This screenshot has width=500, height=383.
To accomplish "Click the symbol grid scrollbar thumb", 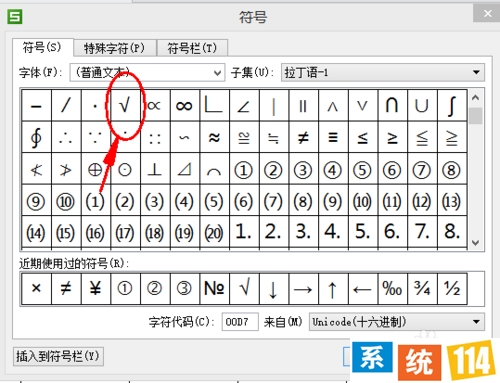I will (476, 116).
